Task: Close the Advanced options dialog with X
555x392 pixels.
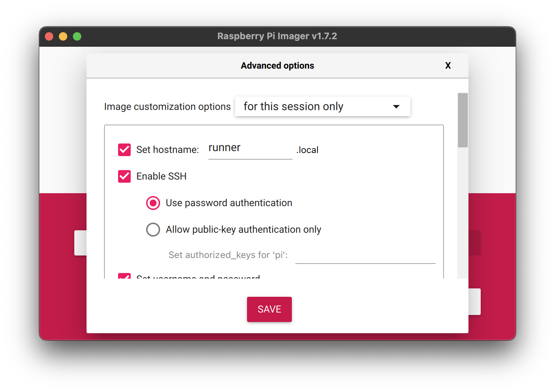Action: click(x=448, y=66)
